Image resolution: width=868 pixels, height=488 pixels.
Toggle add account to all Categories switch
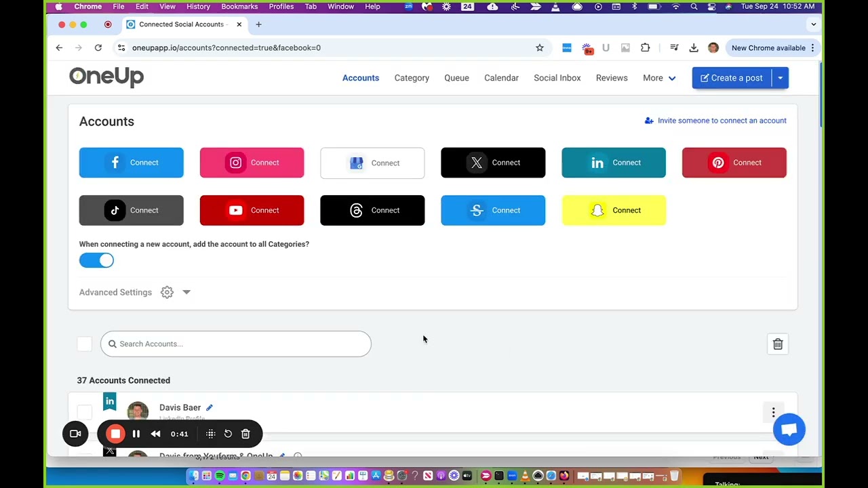[96, 260]
